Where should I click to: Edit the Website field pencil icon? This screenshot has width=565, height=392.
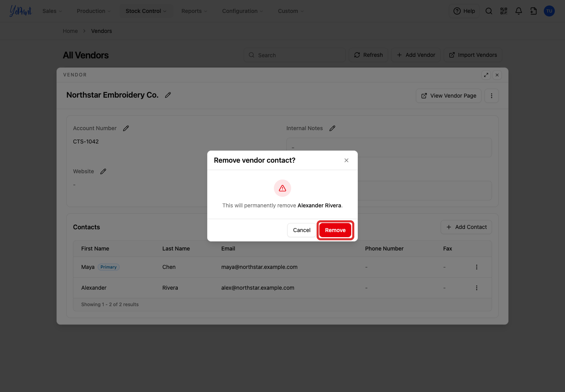(103, 171)
